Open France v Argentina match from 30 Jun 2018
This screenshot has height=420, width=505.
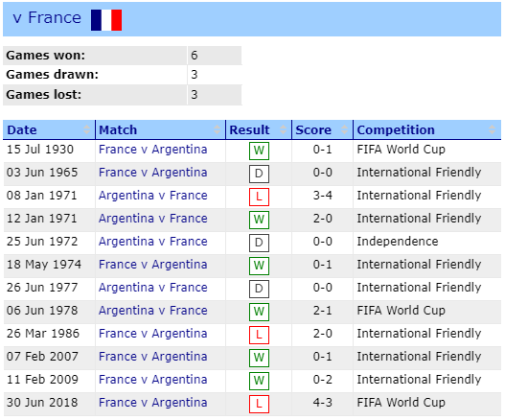tap(153, 403)
